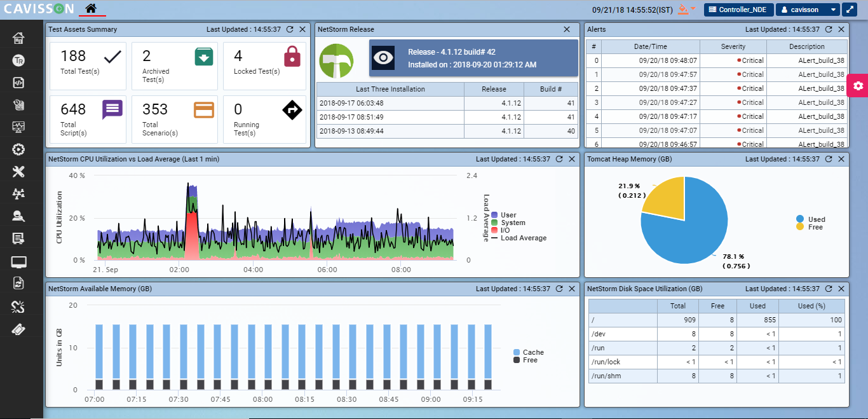This screenshot has width=868, height=419.
Task: Click the eye icon in NetStorm Release
Action: [x=383, y=58]
